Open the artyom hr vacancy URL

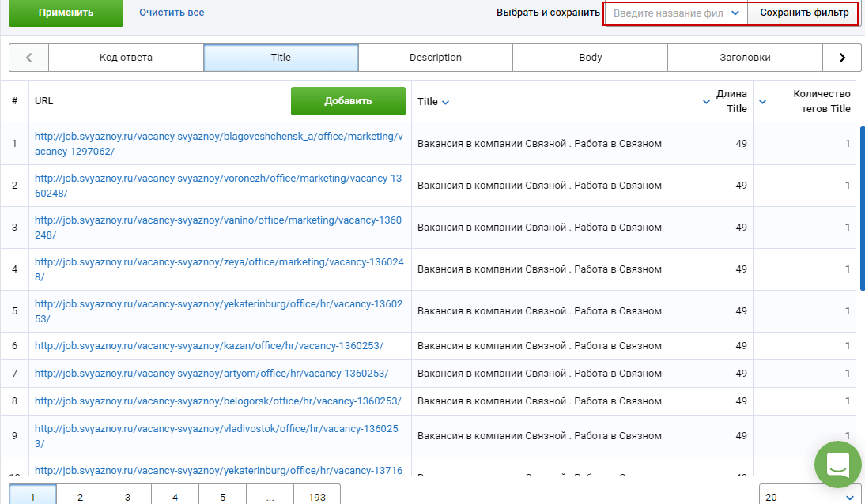(x=212, y=374)
